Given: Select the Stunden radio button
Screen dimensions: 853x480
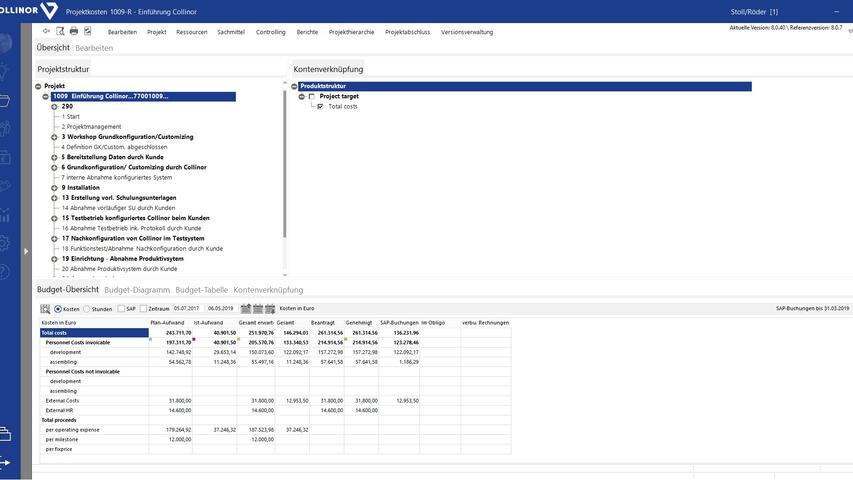Looking at the screenshot, I should pos(87,309).
